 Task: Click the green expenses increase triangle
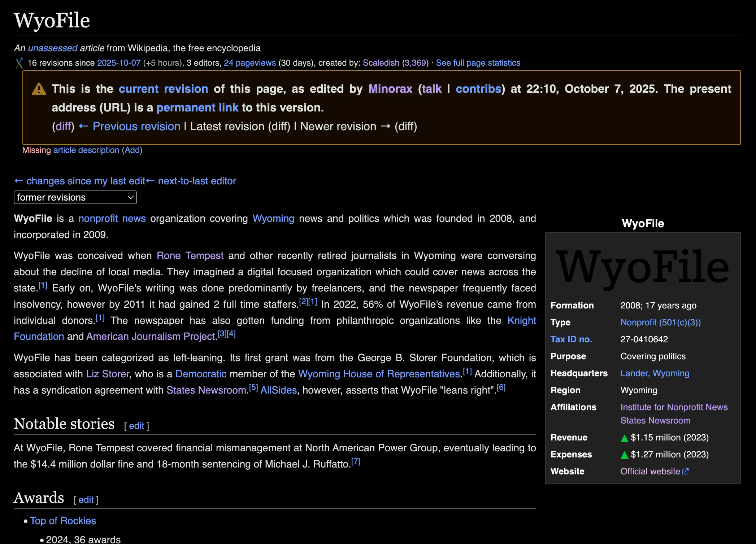[x=624, y=455]
